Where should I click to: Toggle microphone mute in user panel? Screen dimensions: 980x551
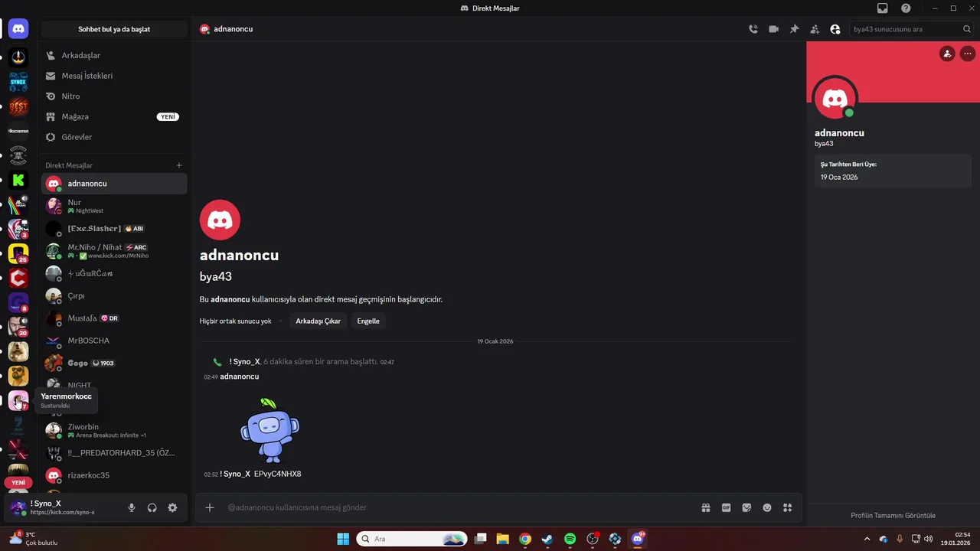(x=132, y=507)
